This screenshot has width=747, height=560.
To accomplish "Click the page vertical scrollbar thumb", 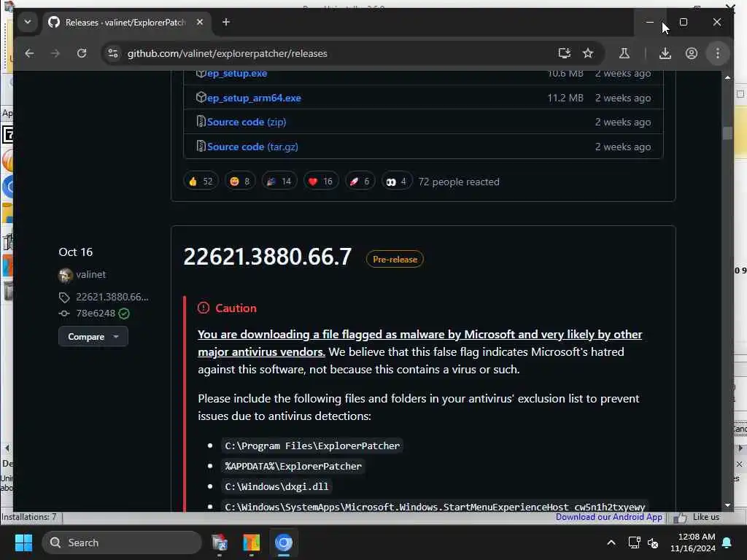I will (x=727, y=133).
